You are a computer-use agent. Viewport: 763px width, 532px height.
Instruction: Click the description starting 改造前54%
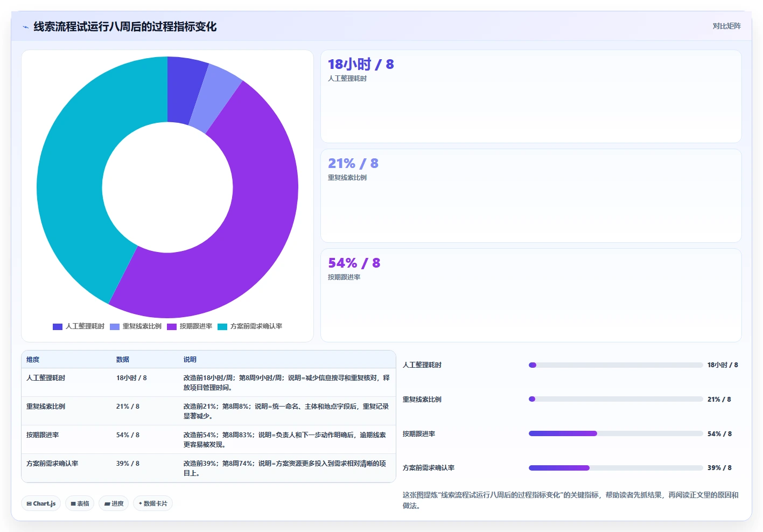tap(285, 440)
